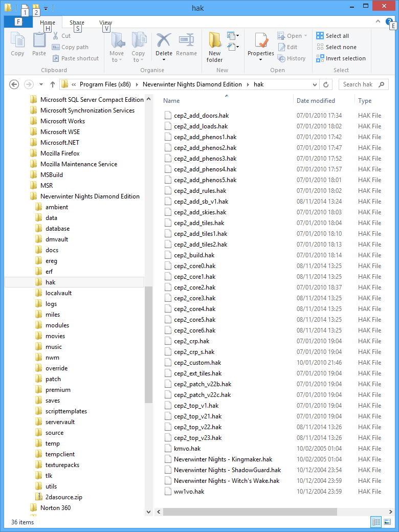
Task: Click the horizontal scrollbar in file list
Action: [250, 512]
